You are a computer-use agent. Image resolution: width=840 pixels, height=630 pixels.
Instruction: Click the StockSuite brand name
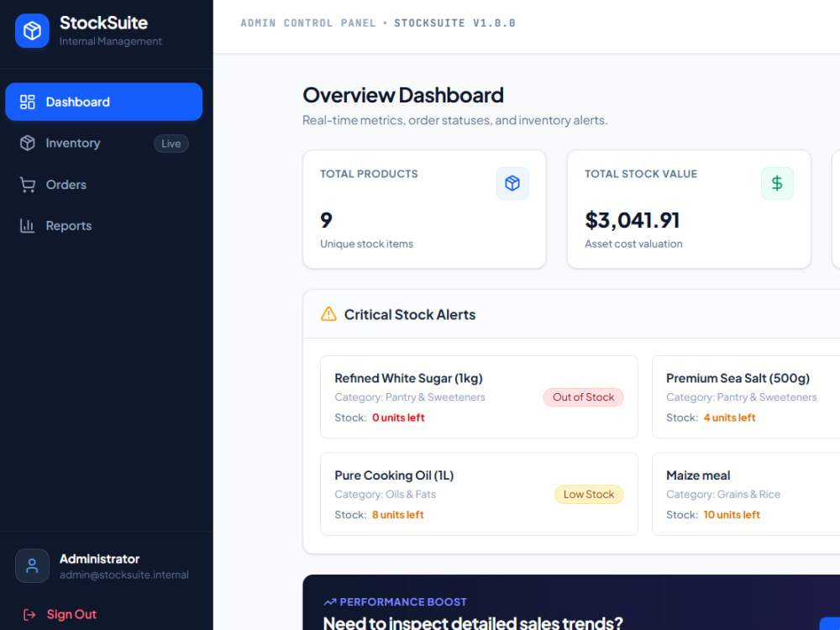pyautogui.click(x=103, y=23)
